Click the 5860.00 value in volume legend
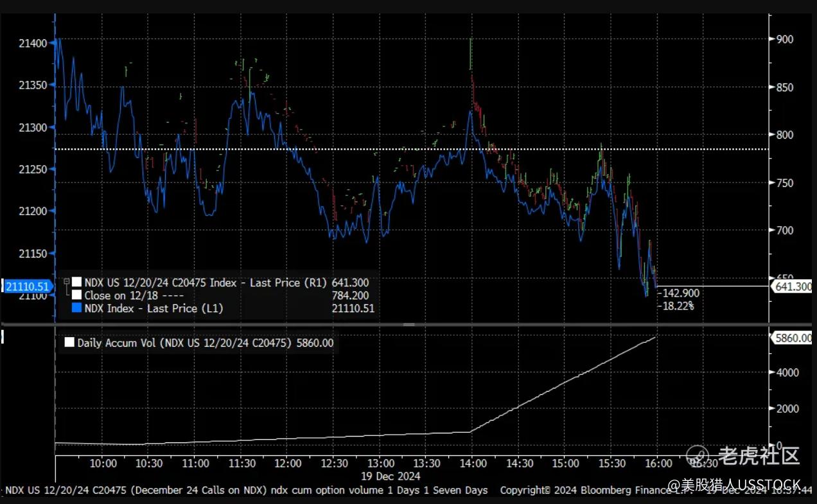Viewport: 817px width, 504px height. coord(315,343)
